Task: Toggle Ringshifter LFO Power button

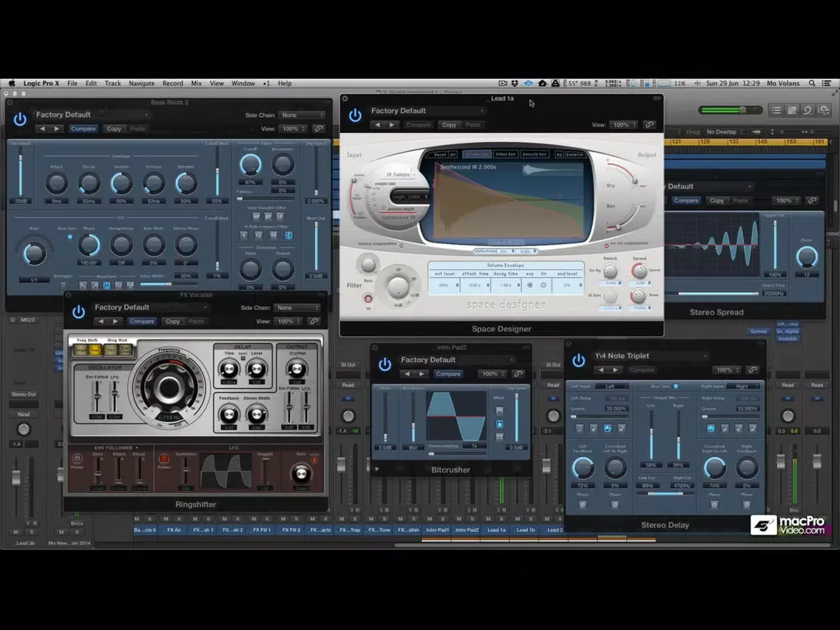Action: point(164,459)
